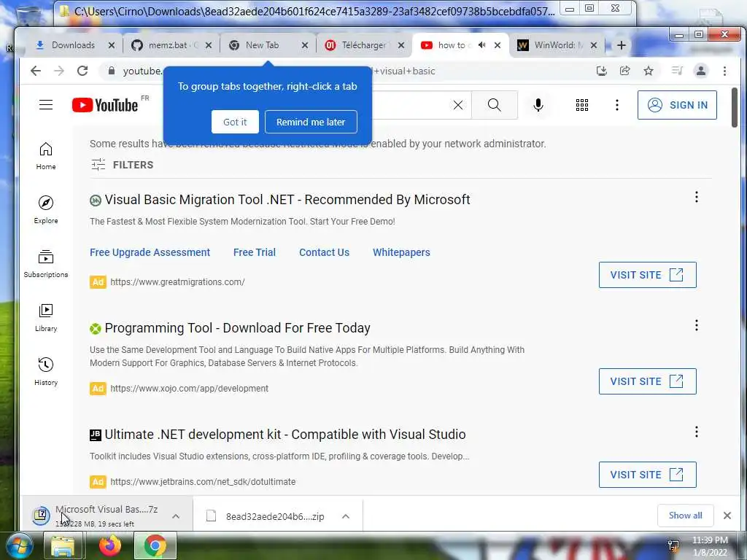This screenshot has height=560, width=747.
Task: Open YouTube settings three-dot menu
Action: [617, 105]
